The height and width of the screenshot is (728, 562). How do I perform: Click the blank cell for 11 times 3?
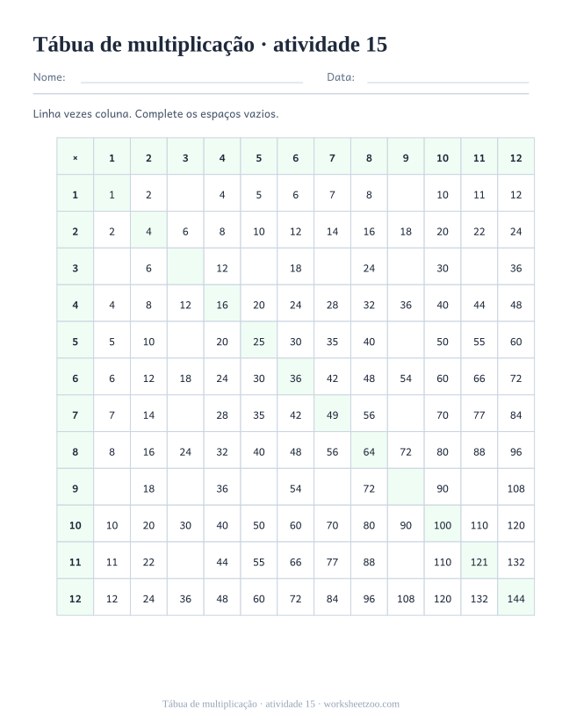[185, 561]
